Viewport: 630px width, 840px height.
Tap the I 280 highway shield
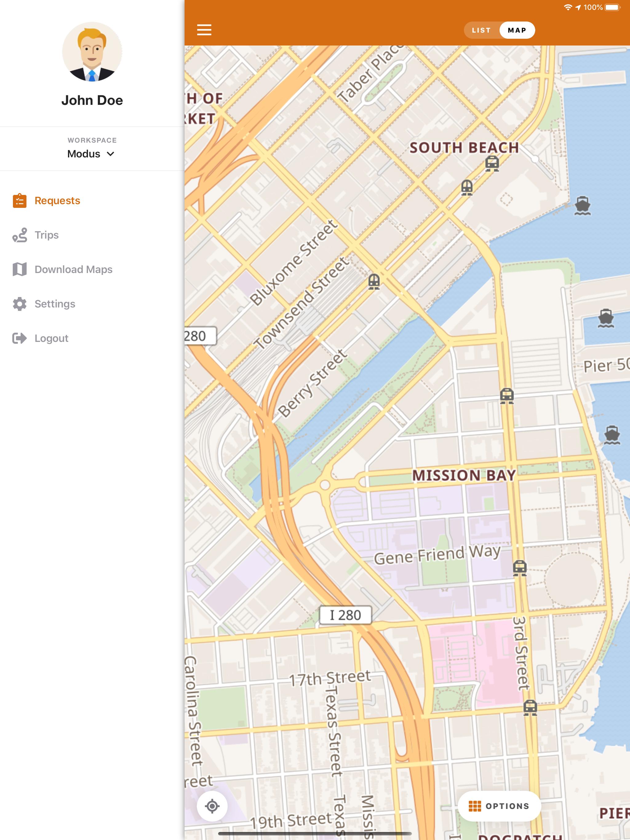pyautogui.click(x=345, y=615)
